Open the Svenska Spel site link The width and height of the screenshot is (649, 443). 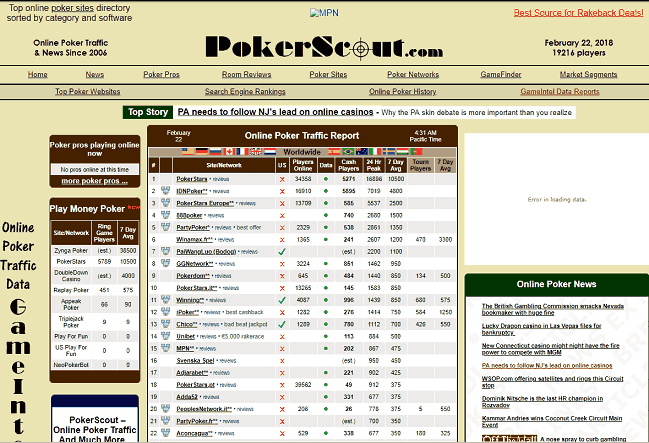pyautogui.click(x=195, y=361)
